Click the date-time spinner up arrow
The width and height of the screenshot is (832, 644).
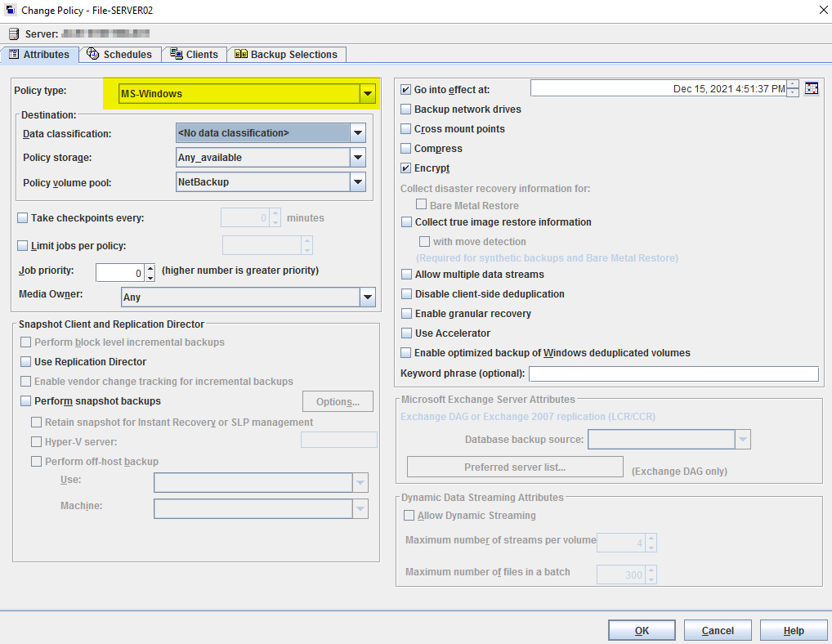(x=793, y=85)
